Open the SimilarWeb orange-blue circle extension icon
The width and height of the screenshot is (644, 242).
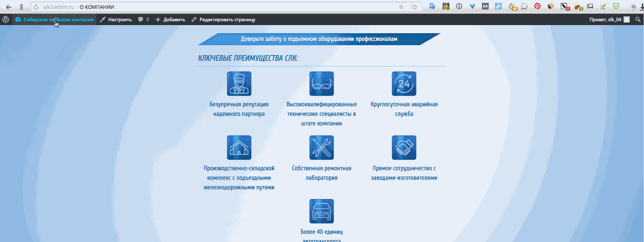(551, 6)
